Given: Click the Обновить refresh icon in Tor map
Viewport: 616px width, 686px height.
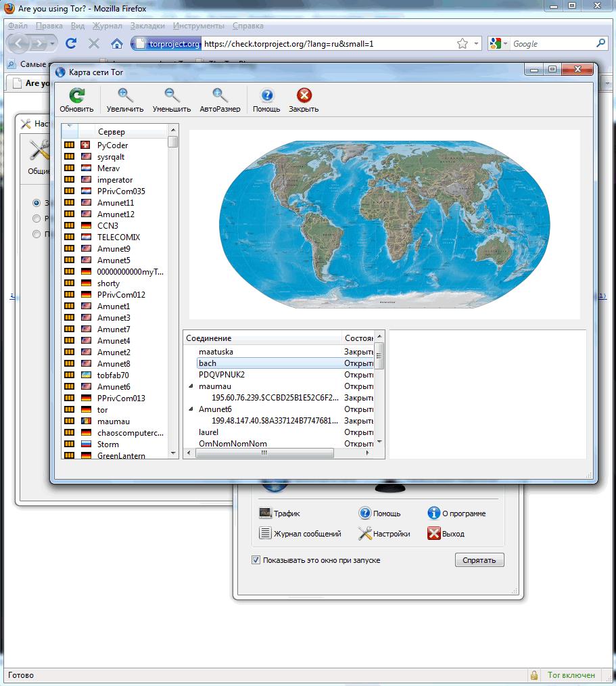Looking at the screenshot, I should pyautogui.click(x=77, y=95).
